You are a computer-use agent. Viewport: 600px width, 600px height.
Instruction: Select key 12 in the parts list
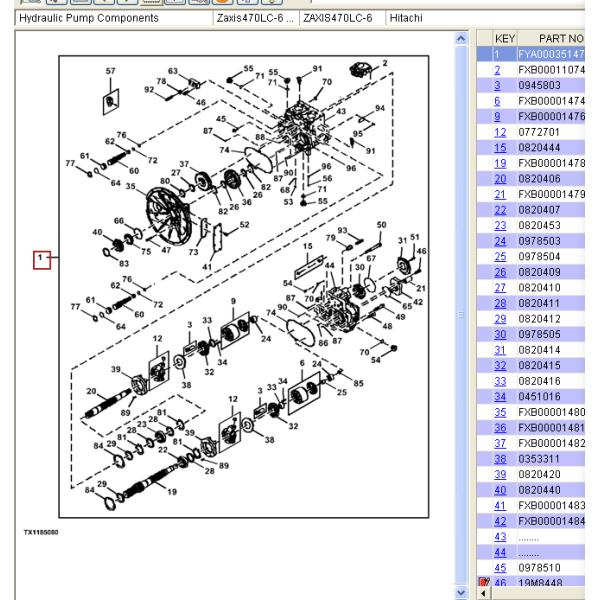(497, 131)
